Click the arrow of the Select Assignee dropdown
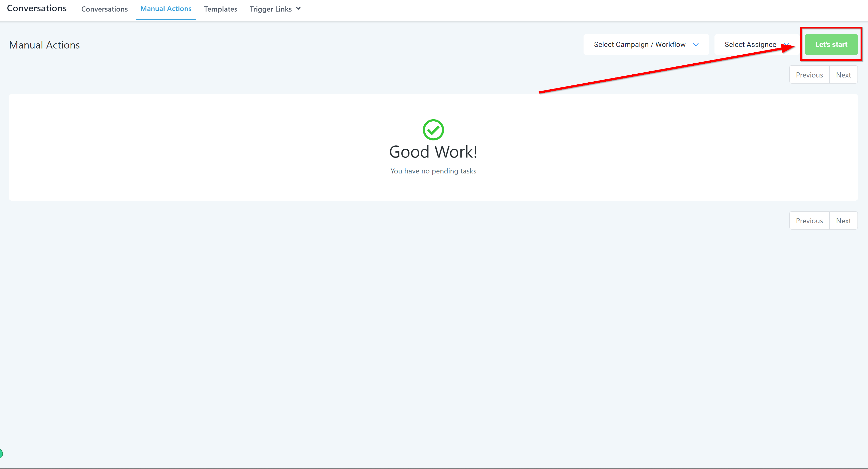This screenshot has height=469, width=868. (787, 44)
